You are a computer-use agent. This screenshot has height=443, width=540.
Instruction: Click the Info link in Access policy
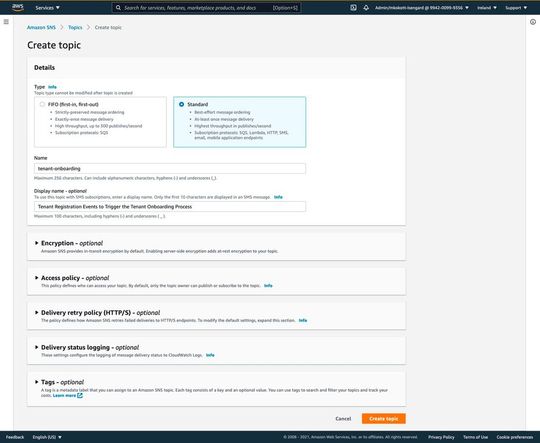pyautogui.click(x=268, y=286)
